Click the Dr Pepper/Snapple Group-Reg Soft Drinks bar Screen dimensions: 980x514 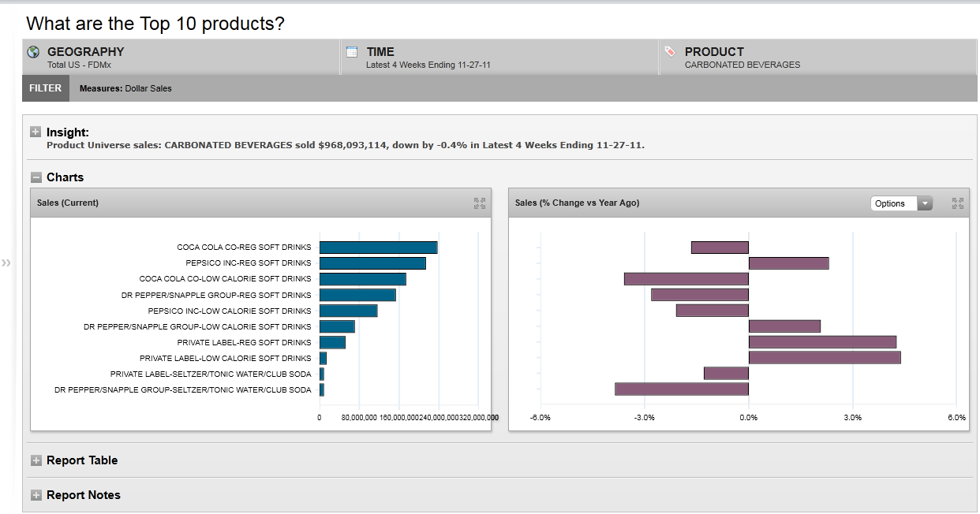[x=357, y=295]
